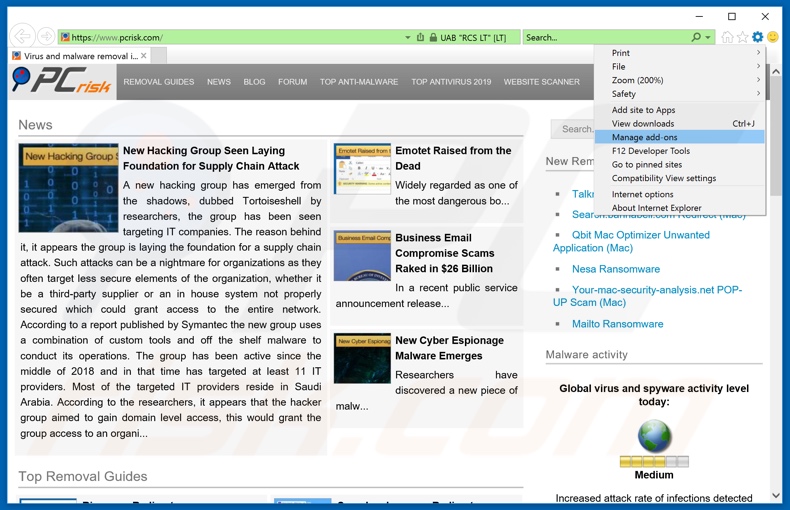Expand the Zoom (200%) submenu
Viewport: 790px width, 510px height.
pyautogui.click(x=680, y=80)
